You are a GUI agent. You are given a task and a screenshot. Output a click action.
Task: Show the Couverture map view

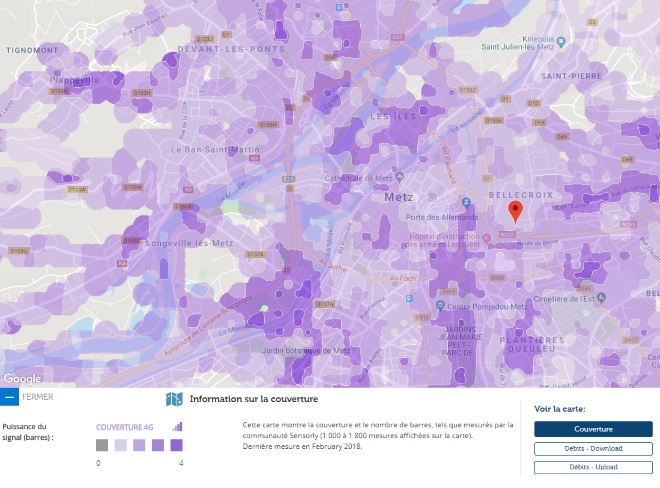pyautogui.click(x=593, y=429)
